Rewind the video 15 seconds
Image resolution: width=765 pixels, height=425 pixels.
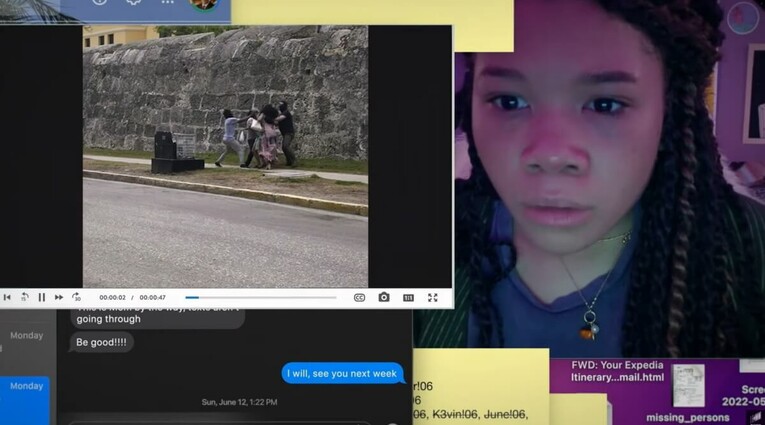pos(24,297)
